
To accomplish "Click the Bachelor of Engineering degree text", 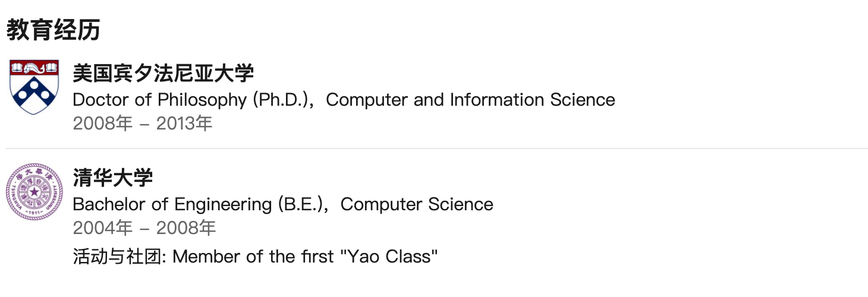I will [172, 204].
